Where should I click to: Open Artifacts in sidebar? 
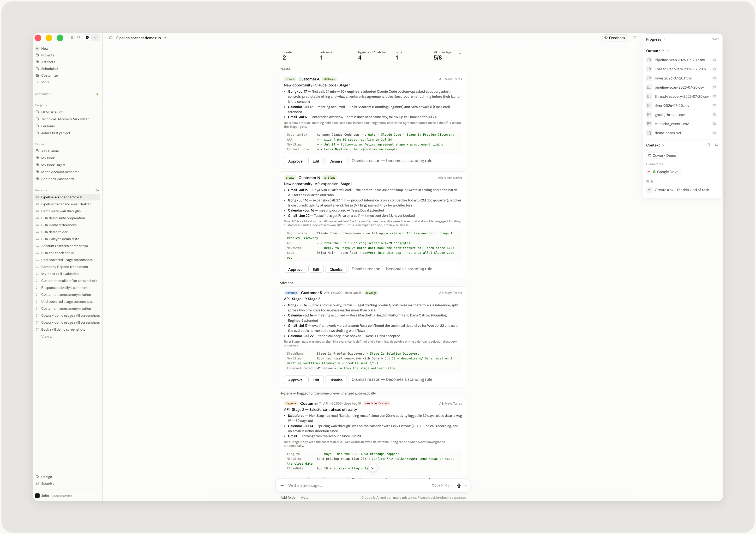tap(48, 62)
